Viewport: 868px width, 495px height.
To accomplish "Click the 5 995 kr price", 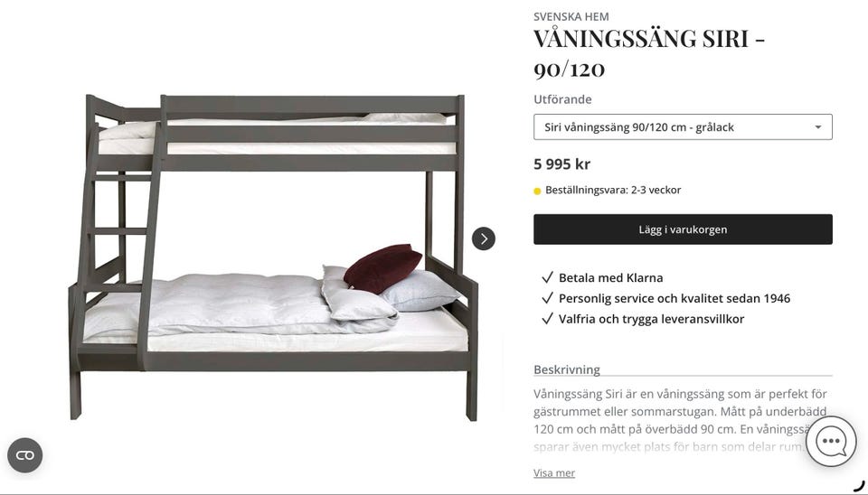I will (x=561, y=164).
